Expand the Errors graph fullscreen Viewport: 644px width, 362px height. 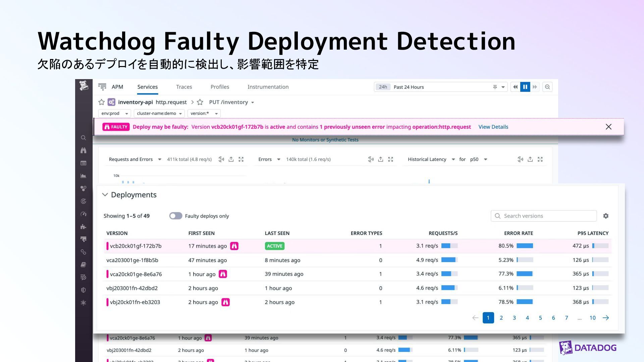pos(390,159)
